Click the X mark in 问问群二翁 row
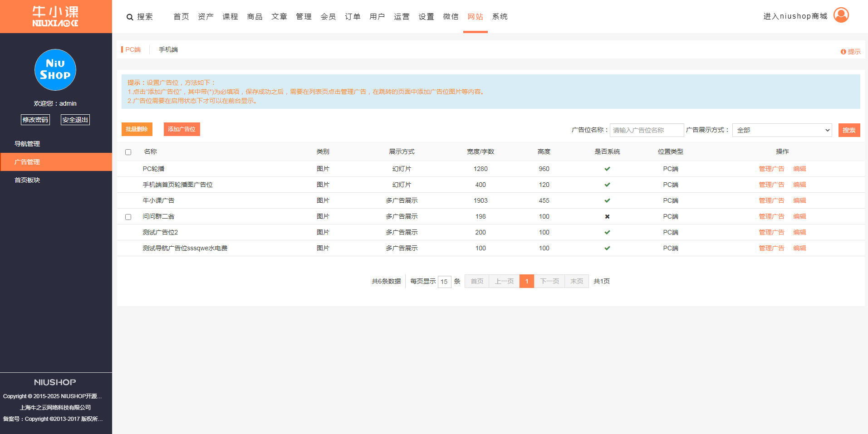Screen dimensions: 868x434 [x=607, y=216]
